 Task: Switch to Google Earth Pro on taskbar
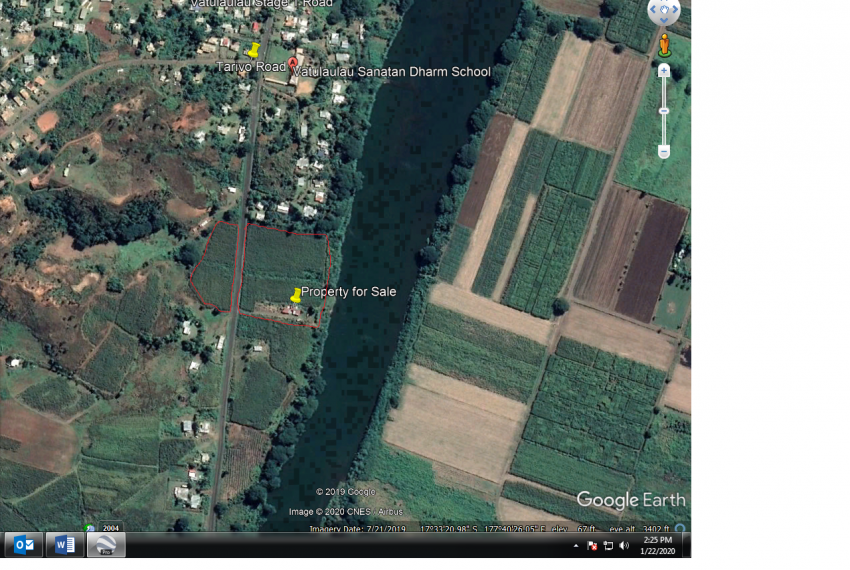(106, 545)
